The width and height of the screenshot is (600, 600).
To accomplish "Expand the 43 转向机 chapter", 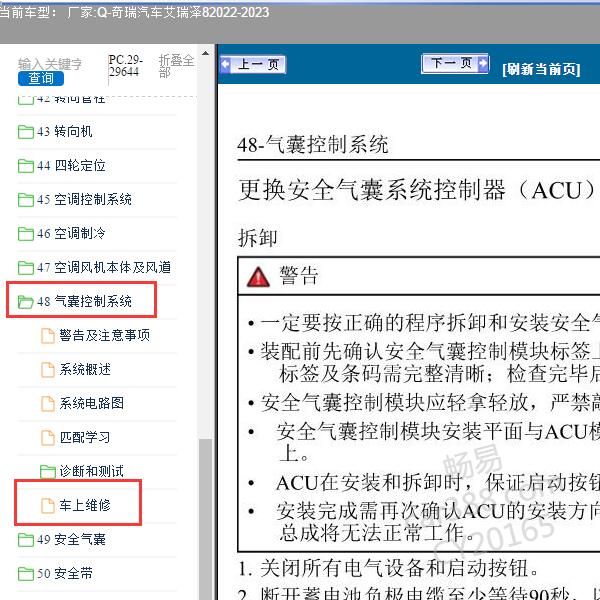I will pos(65,132).
